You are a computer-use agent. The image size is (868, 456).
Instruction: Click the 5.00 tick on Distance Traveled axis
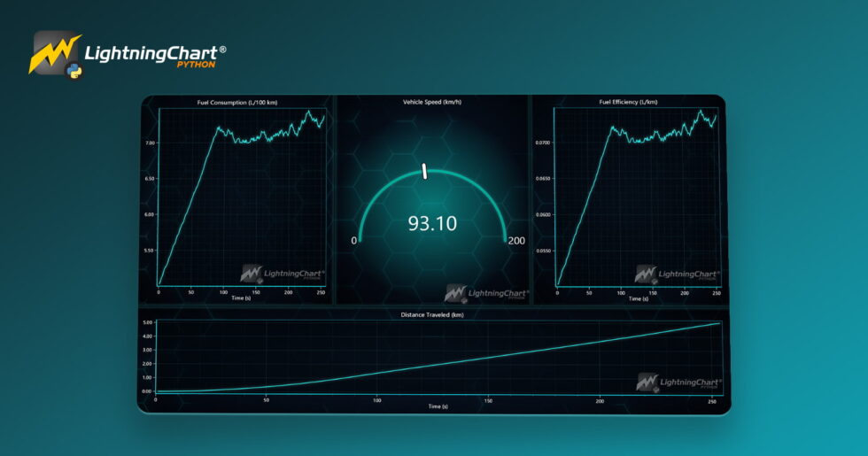tap(147, 322)
